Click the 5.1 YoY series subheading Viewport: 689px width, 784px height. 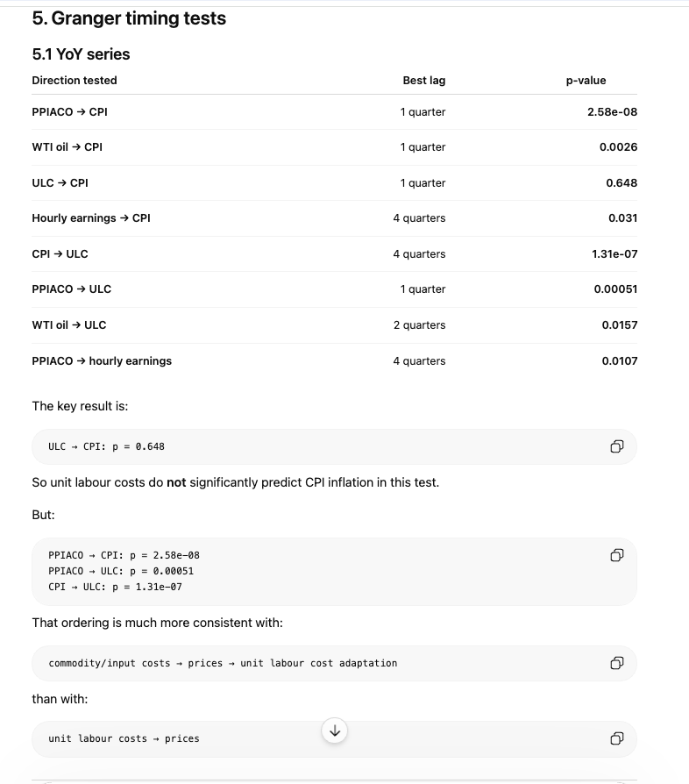pos(81,54)
